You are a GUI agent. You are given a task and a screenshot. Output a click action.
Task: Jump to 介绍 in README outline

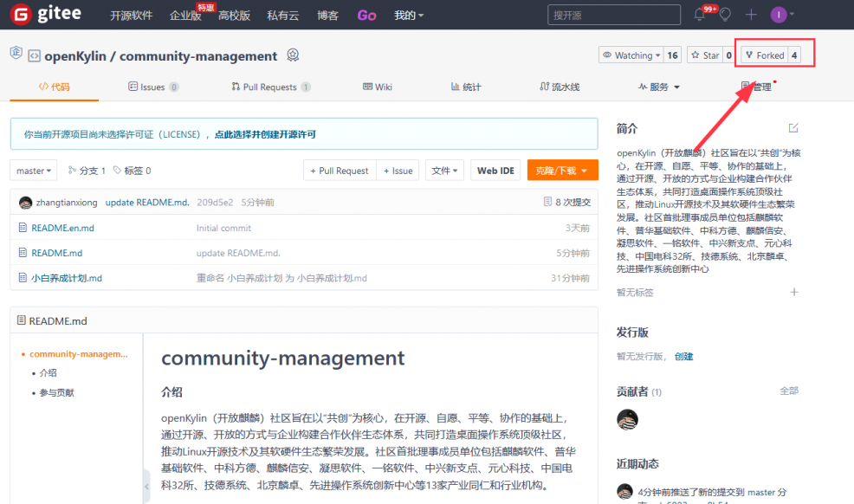pyautogui.click(x=48, y=373)
